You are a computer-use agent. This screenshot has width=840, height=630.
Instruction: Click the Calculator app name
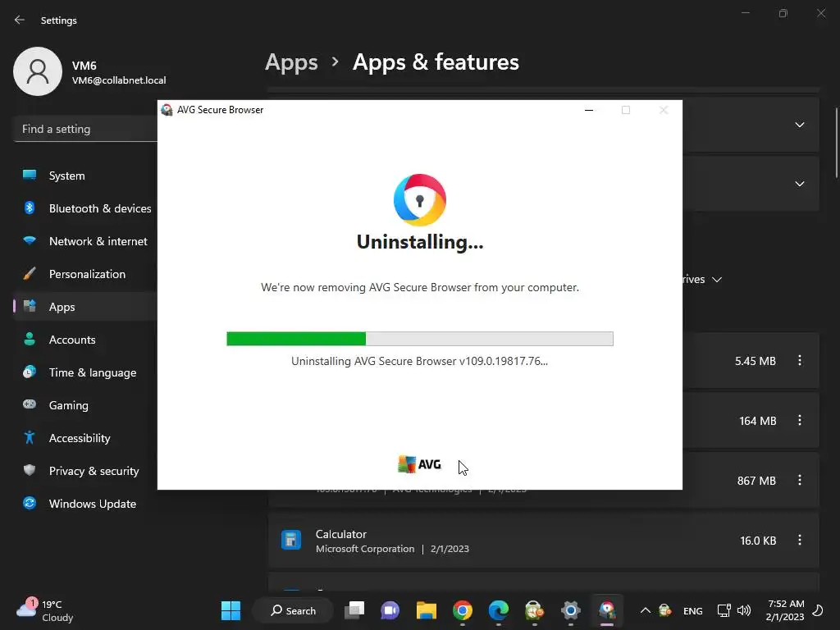[x=341, y=534]
